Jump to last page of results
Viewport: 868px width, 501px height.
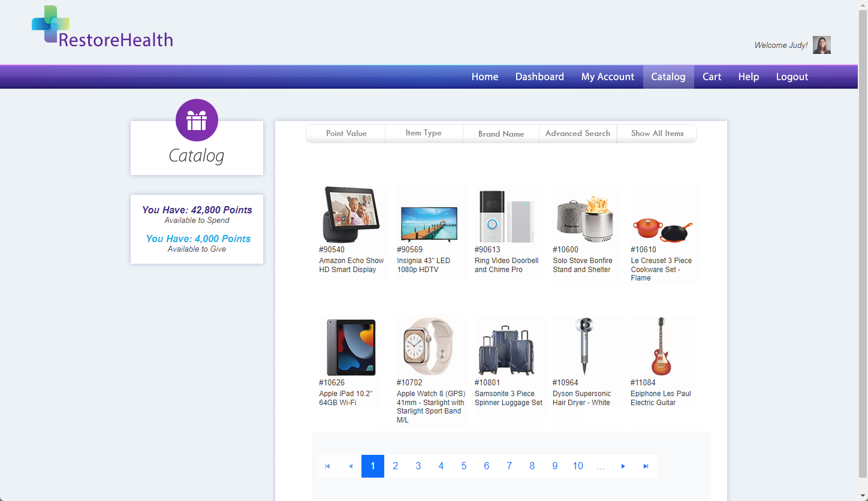[646, 466]
